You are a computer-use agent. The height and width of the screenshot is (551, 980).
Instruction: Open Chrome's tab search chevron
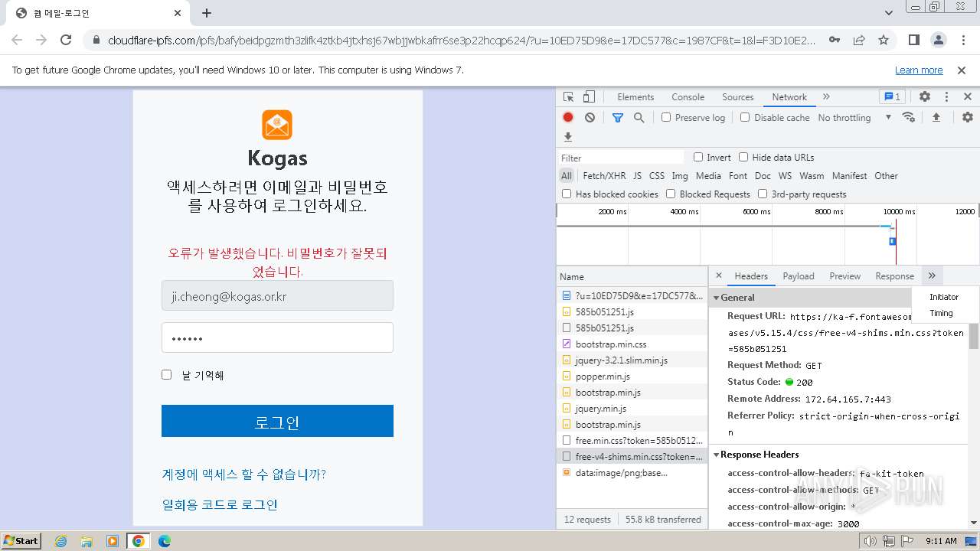[889, 13]
